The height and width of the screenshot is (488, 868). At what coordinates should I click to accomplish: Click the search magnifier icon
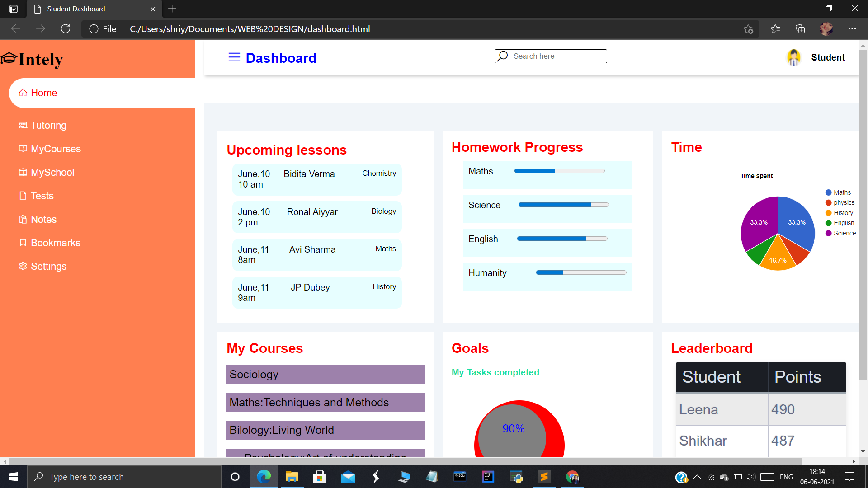(503, 56)
